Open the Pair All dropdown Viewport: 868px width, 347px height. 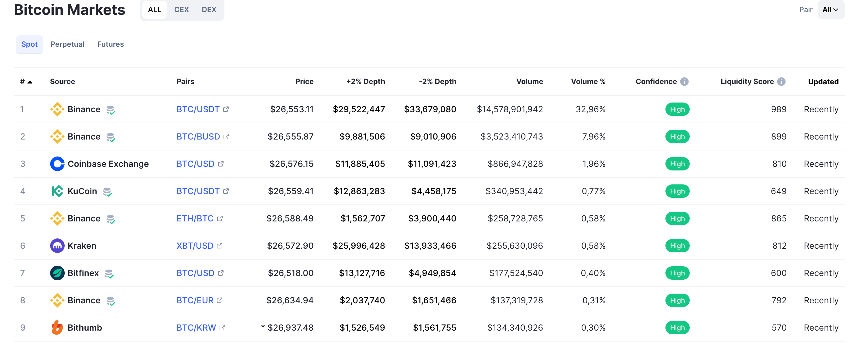[831, 10]
